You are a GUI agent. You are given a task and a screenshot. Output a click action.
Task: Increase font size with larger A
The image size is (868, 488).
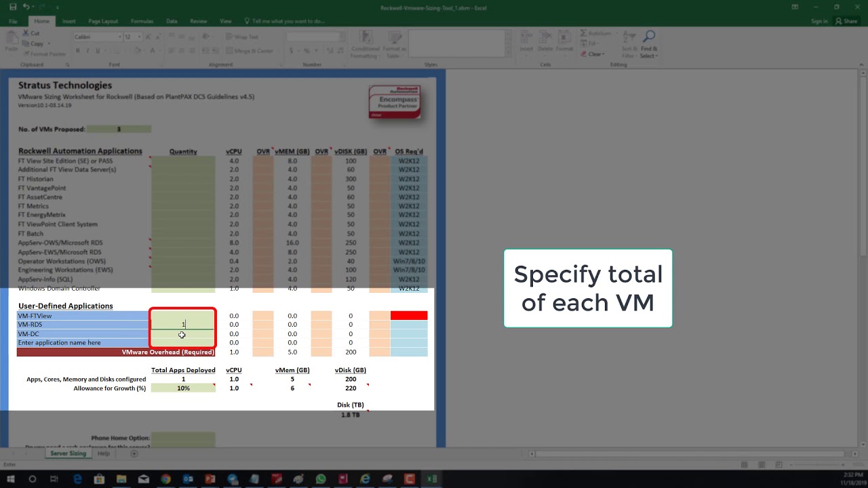[x=147, y=37]
